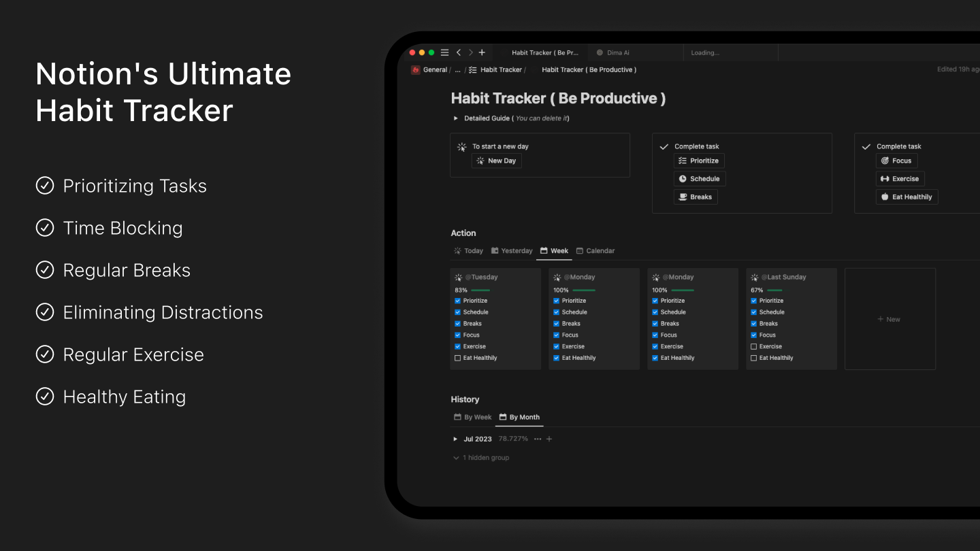The image size is (980, 551).
Task: Uncheck Schedule on the @Tuesday card
Action: [458, 312]
